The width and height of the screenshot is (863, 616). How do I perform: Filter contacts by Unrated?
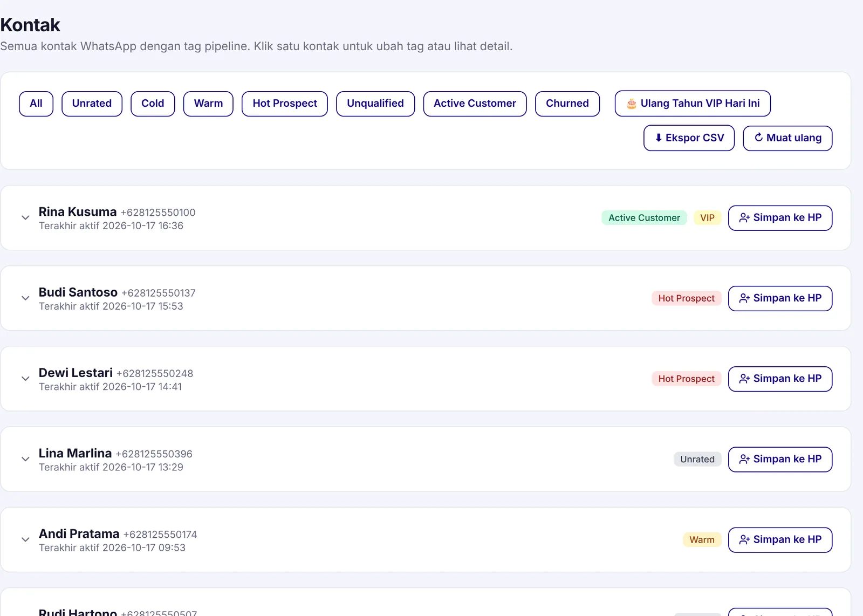tap(92, 104)
